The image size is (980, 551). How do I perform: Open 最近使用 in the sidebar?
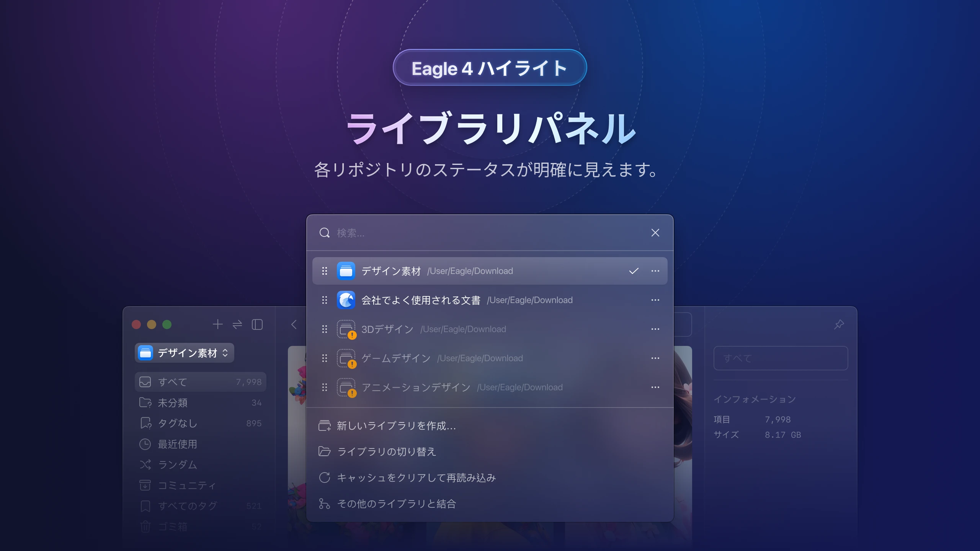click(x=200, y=444)
